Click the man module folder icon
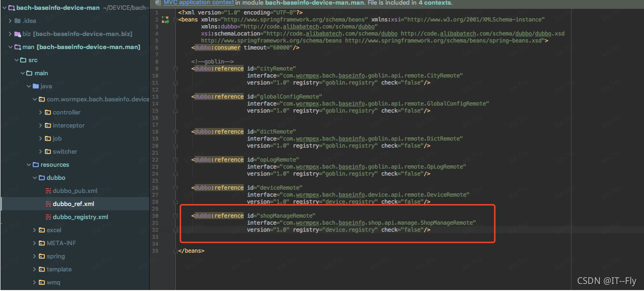This screenshot has height=291, width=644. (x=18, y=47)
